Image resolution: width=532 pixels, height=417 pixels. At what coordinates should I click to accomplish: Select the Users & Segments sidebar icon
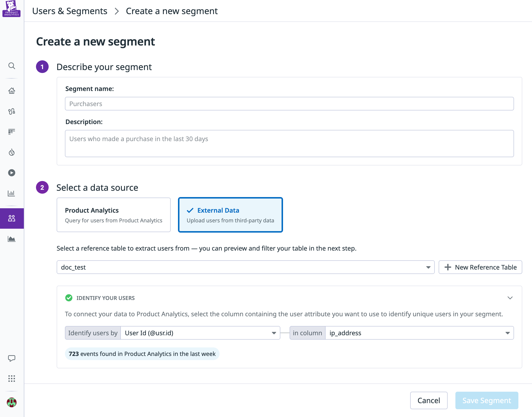[x=11, y=218]
